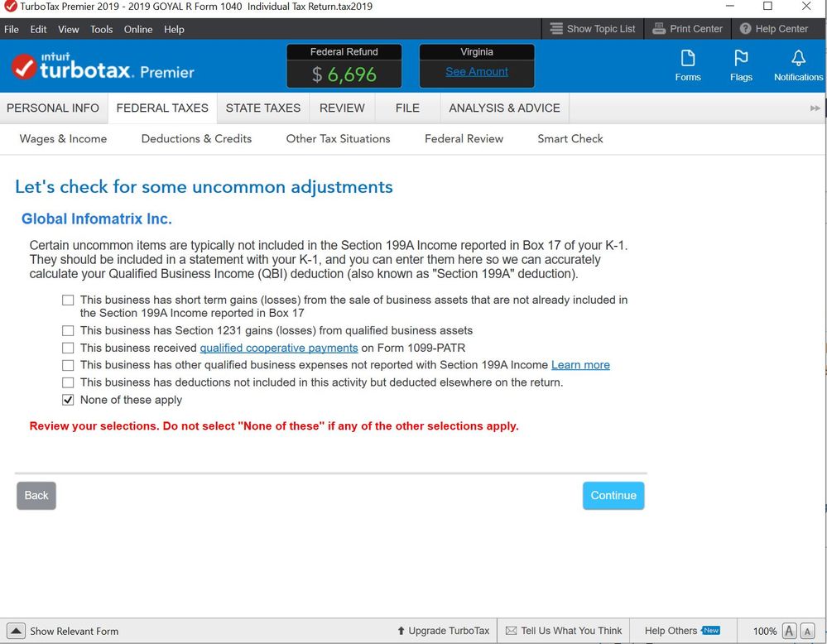Switch to the FEDERAL TAXES tab

(x=162, y=108)
